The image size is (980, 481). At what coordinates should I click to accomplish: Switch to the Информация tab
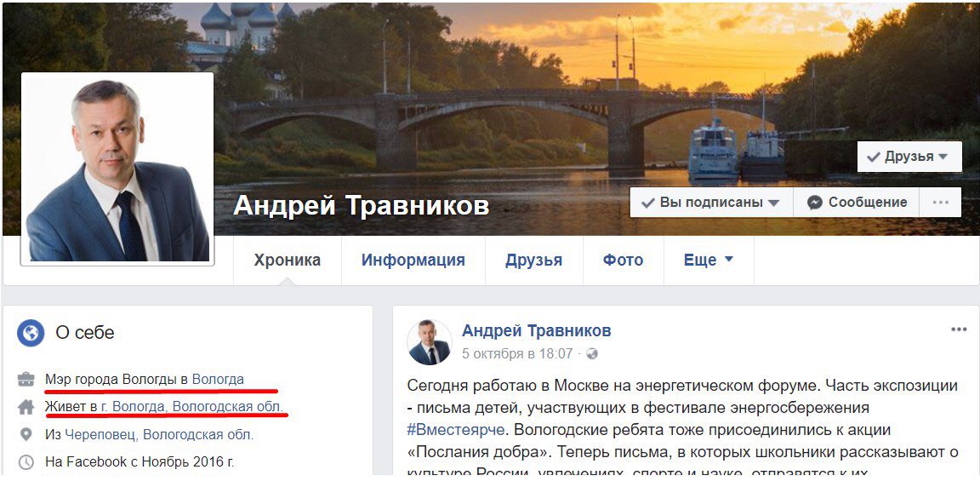(x=413, y=261)
